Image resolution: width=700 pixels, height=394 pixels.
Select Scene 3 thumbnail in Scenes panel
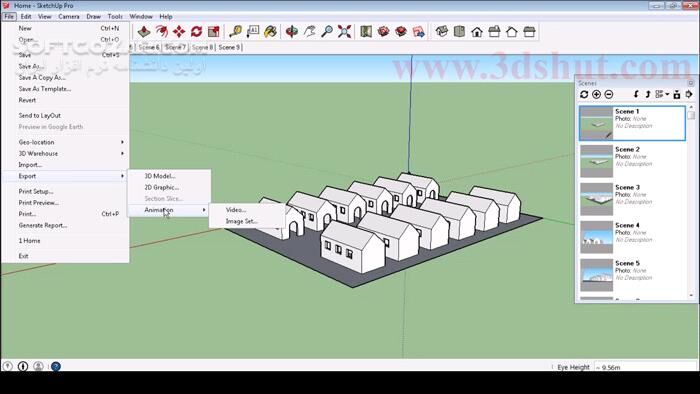pyautogui.click(x=596, y=199)
